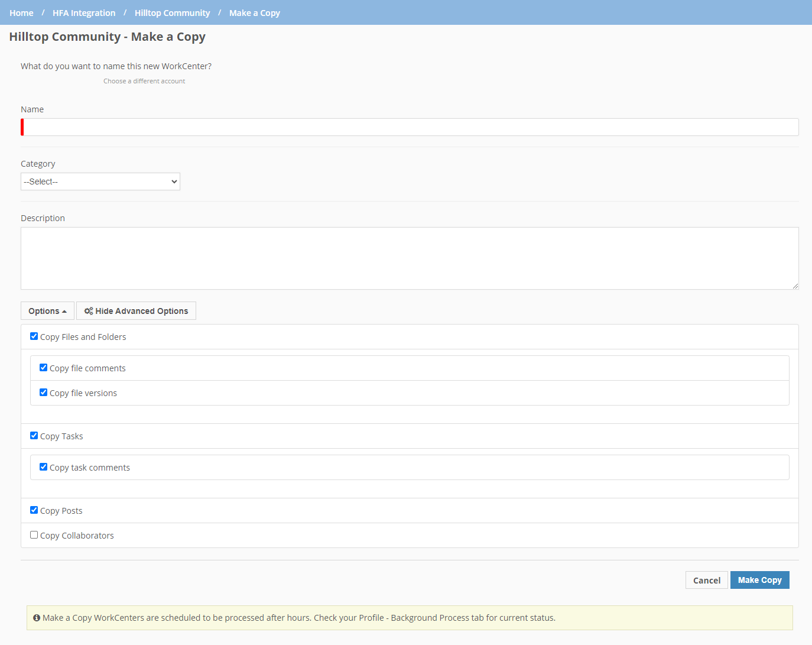
Task: Click info icon in notice banner
Action: coord(37,618)
